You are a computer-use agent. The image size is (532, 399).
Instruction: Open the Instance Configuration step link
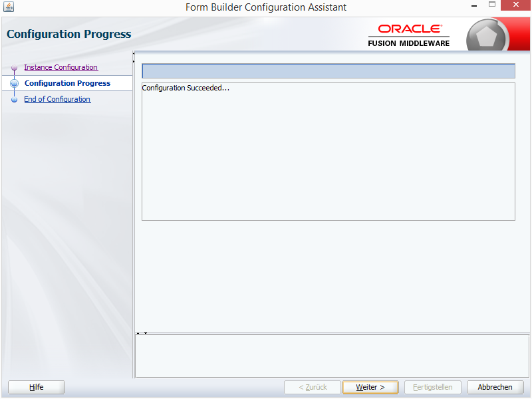click(x=61, y=67)
